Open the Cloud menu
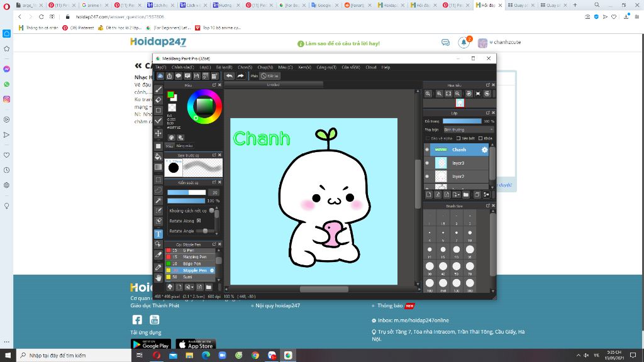644x362 pixels. (x=371, y=67)
